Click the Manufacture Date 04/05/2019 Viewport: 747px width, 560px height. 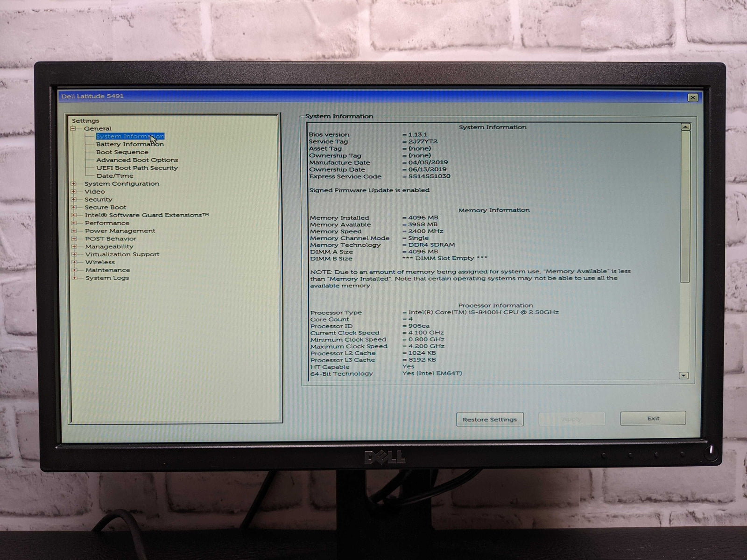coord(428,162)
